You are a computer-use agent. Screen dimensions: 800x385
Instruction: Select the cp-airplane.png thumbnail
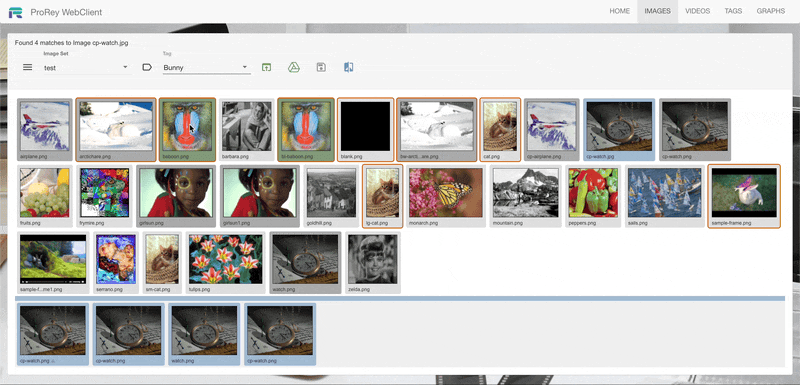pyautogui.click(x=552, y=130)
